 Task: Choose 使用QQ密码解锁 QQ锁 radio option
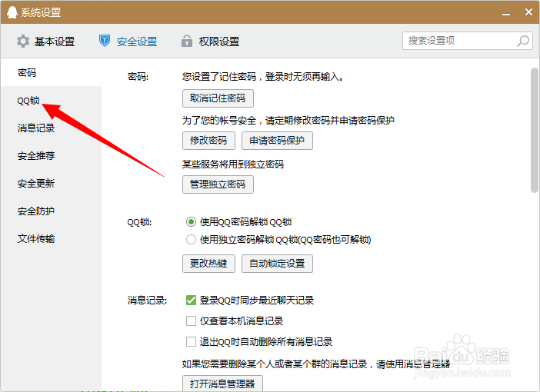coord(191,221)
